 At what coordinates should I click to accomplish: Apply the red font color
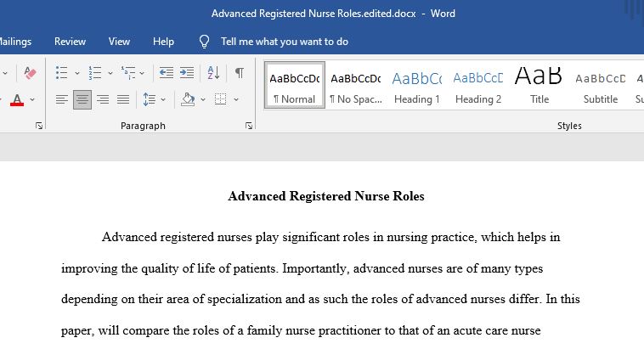point(17,99)
